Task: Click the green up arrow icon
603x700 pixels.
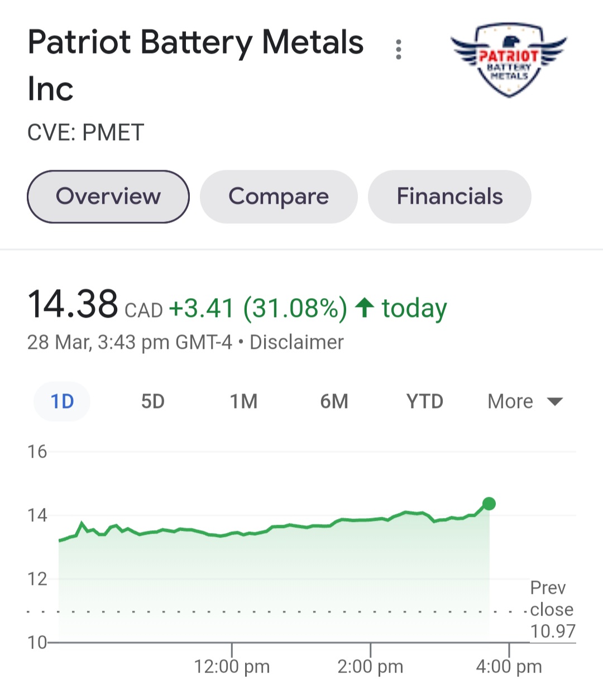Action: [365, 308]
